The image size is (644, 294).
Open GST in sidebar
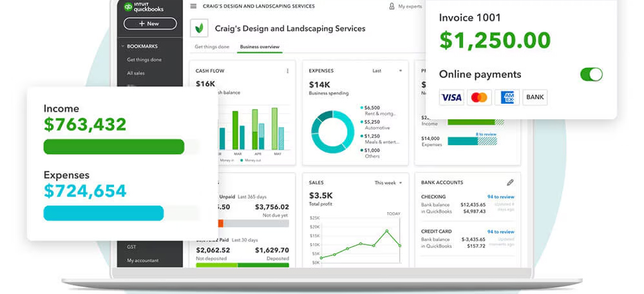(131, 247)
